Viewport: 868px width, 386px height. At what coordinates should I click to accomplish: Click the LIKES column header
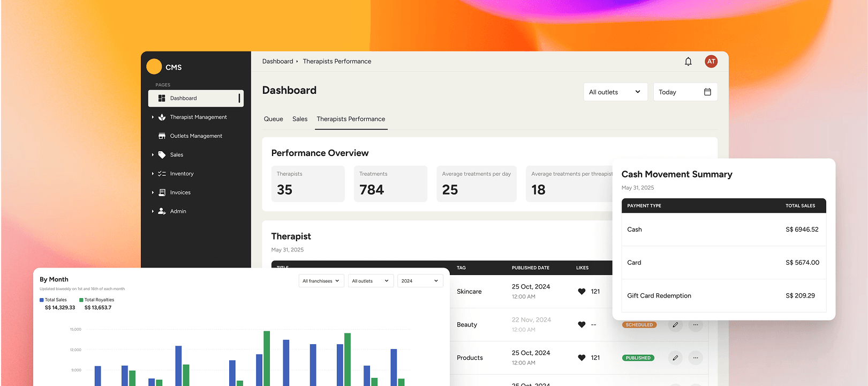(582, 268)
